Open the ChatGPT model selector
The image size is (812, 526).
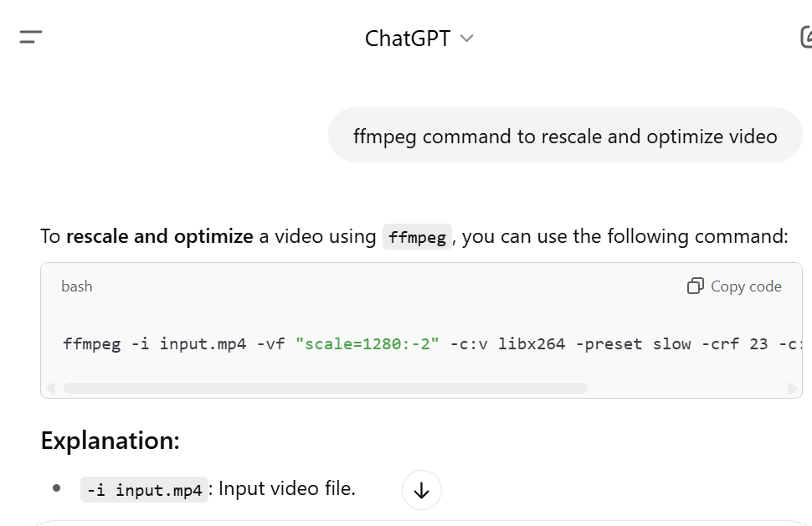coord(419,39)
